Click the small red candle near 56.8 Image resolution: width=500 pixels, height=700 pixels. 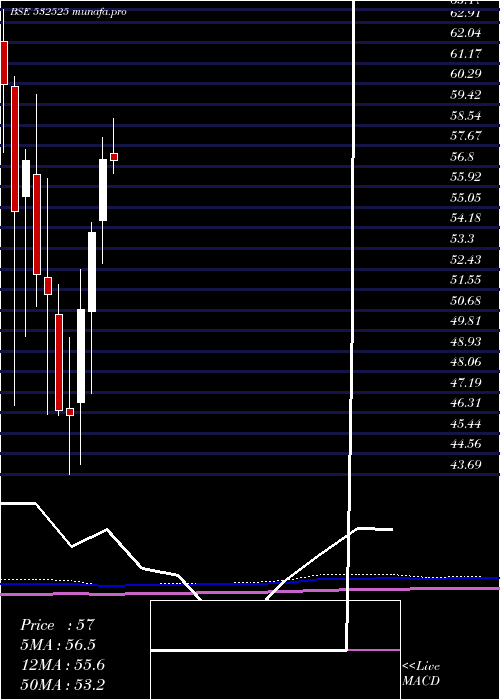pos(114,157)
